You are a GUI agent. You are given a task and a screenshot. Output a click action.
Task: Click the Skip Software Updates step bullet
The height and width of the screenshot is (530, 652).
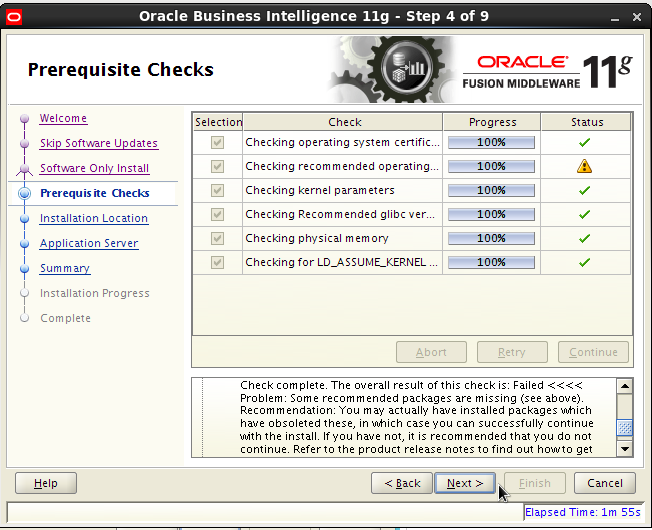tap(25, 143)
